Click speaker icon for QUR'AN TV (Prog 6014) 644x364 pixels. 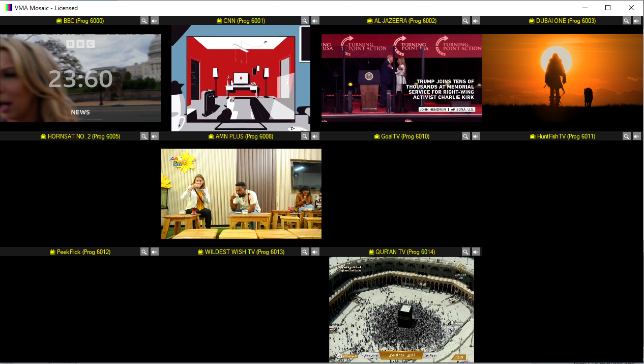(x=476, y=252)
